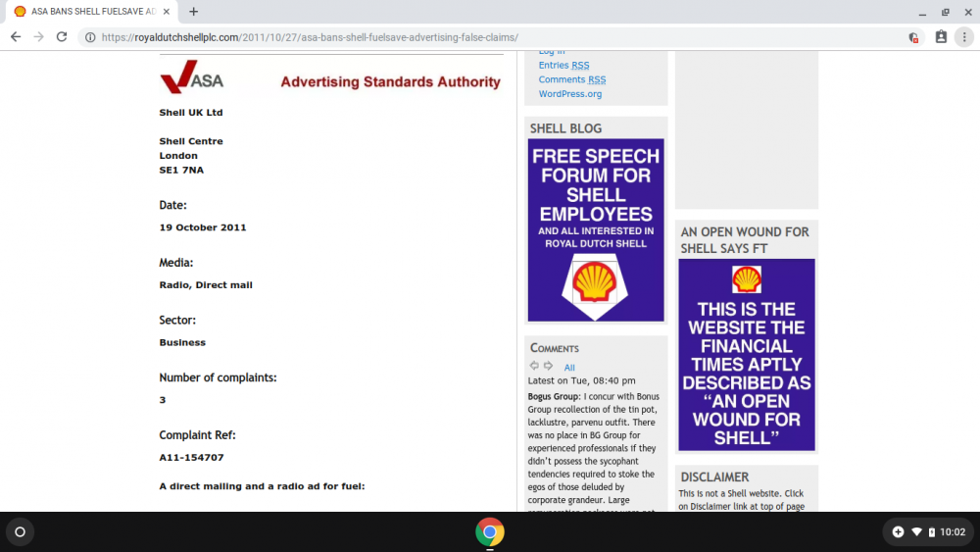Click the 'Number of complaints:' label
This screenshot has height=552, width=980.
(218, 377)
